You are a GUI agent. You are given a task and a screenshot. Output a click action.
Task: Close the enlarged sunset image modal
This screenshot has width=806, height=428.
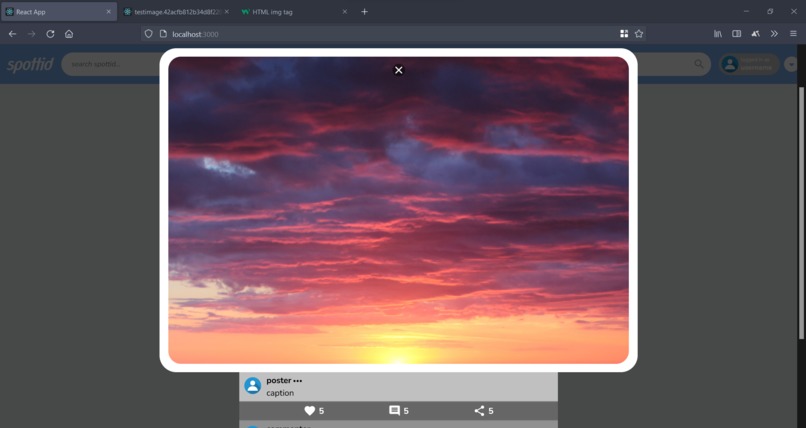398,70
